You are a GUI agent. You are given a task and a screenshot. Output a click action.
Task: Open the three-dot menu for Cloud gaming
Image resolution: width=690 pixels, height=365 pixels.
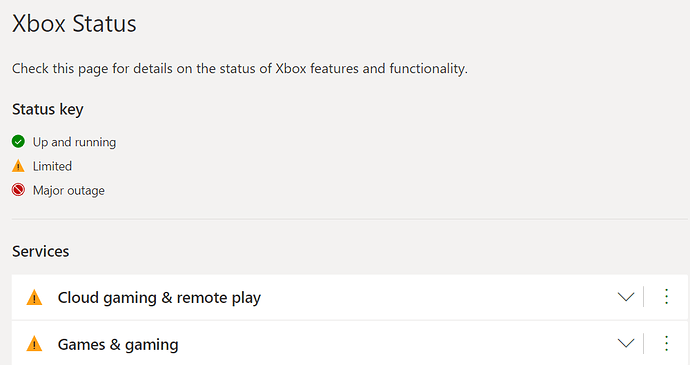point(666,297)
